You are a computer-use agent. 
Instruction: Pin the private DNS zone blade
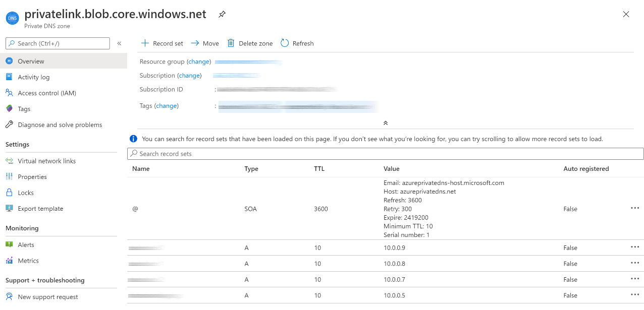tap(222, 15)
